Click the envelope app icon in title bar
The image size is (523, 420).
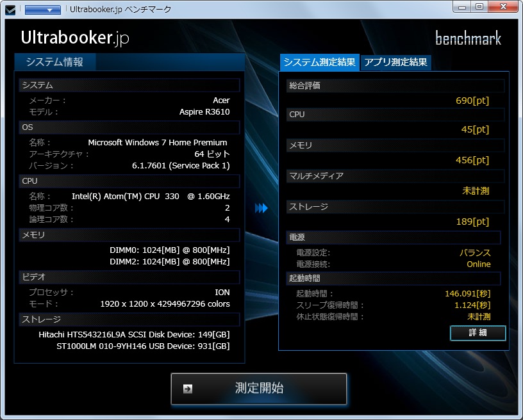click(10, 10)
